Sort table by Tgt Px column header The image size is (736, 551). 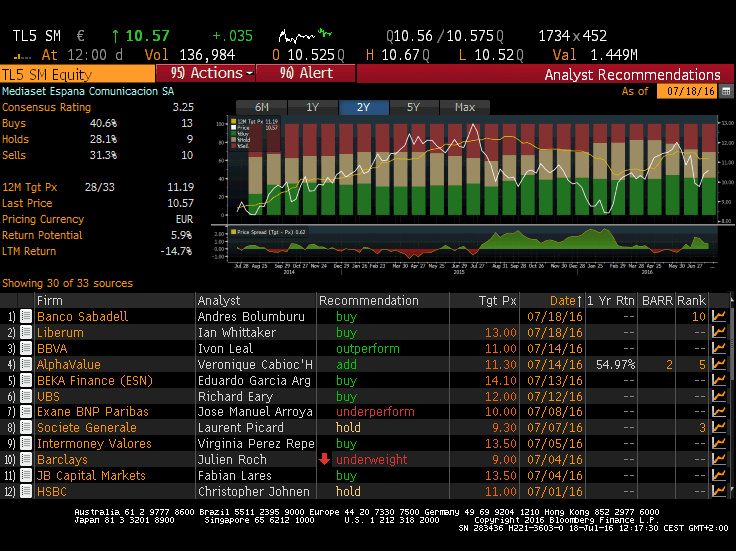point(484,300)
